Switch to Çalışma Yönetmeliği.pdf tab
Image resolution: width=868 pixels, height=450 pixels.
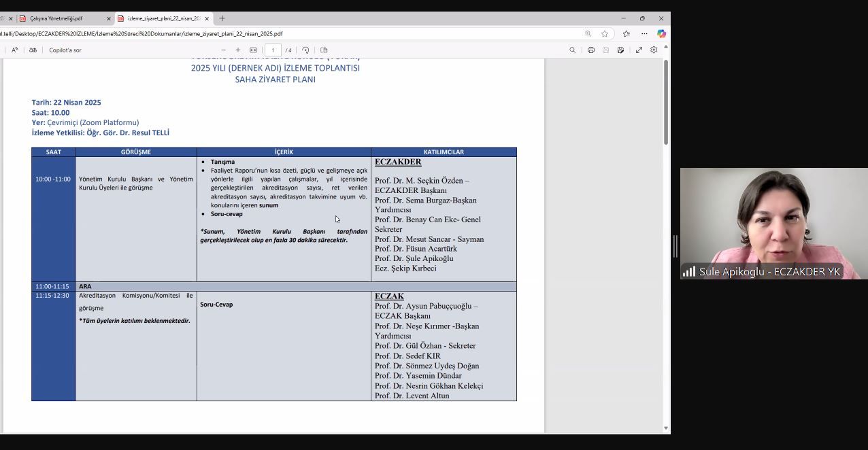(61, 18)
